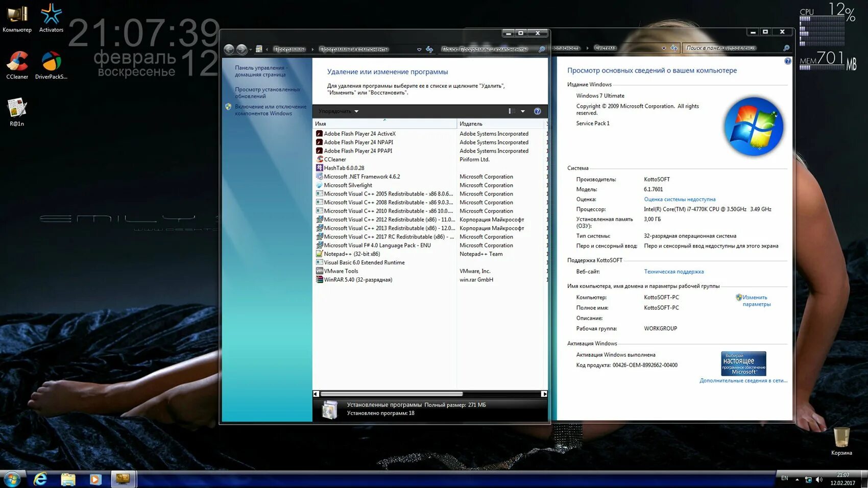868x488 pixels.
Task: Open Windows Explorer from taskbar
Action: [x=68, y=479]
